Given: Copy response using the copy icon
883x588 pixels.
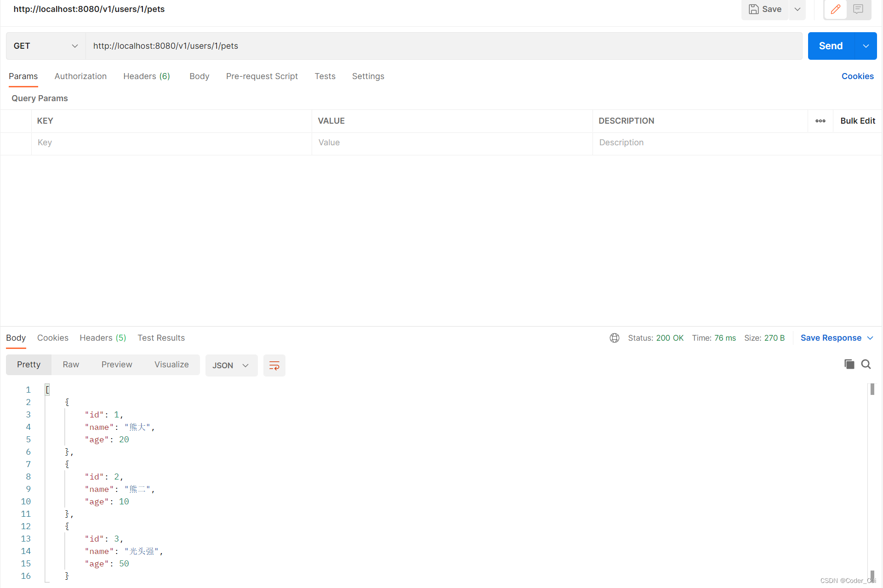Looking at the screenshot, I should point(849,364).
